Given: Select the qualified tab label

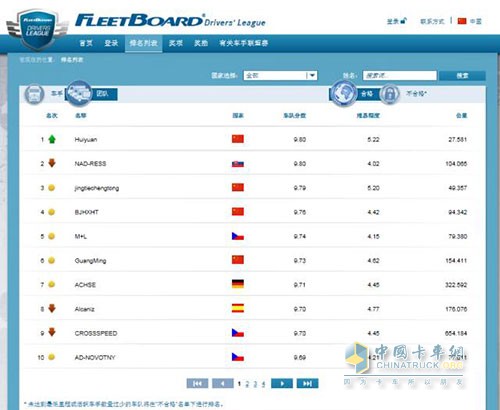Looking at the screenshot, I should click(x=367, y=94).
